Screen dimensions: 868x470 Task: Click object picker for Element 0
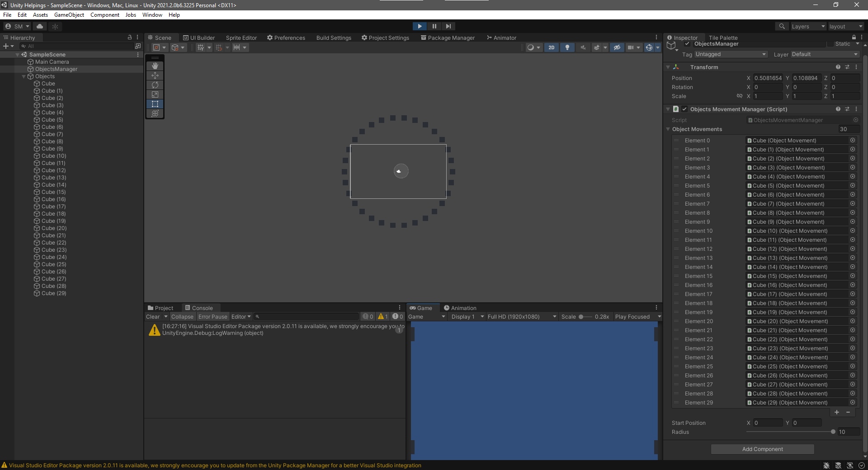(853, 140)
